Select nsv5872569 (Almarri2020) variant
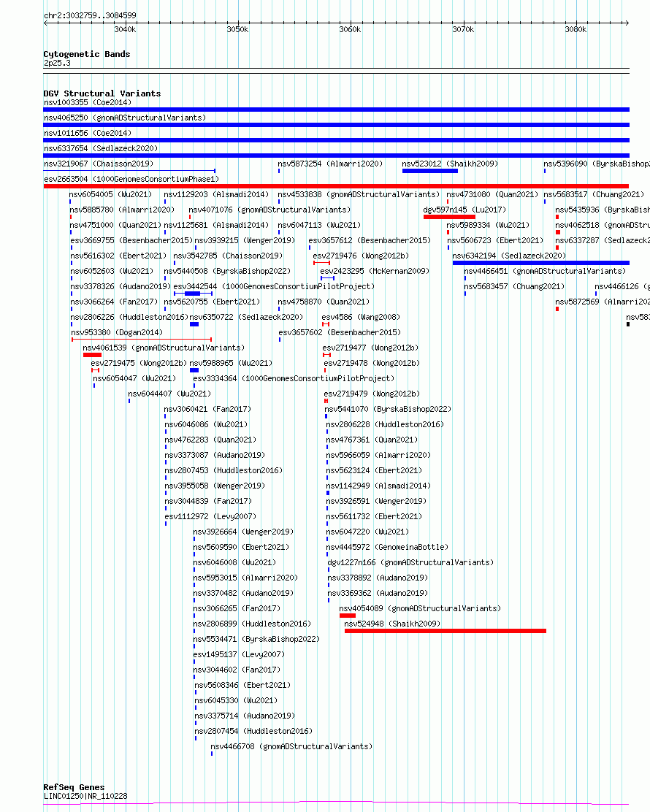The height and width of the screenshot is (812, 650). 603,302
